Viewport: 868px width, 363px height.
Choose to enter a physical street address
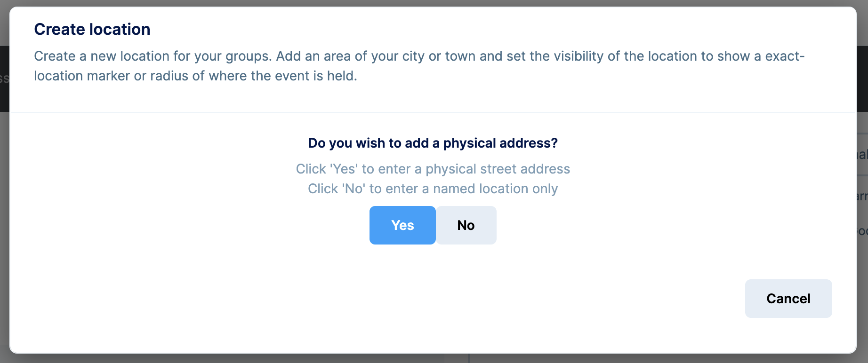tap(402, 225)
